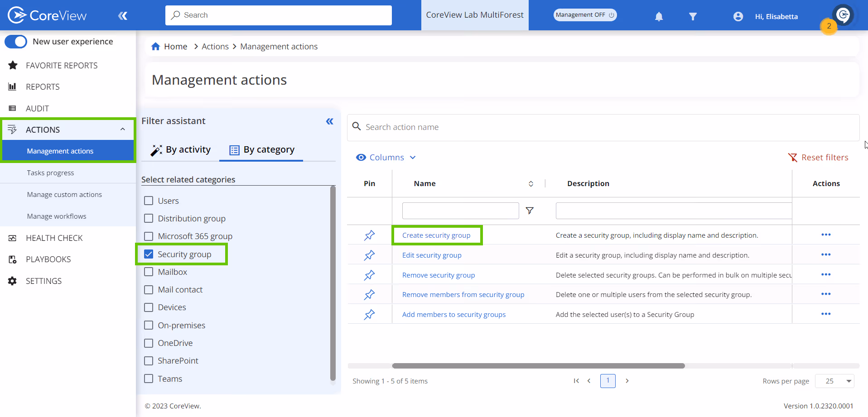Uncheck the Security group category
The width and height of the screenshot is (868, 417).
148,254
